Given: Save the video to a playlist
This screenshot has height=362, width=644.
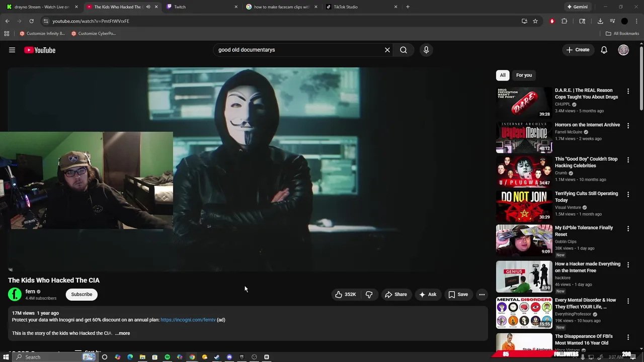Looking at the screenshot, I should (458, 295).
